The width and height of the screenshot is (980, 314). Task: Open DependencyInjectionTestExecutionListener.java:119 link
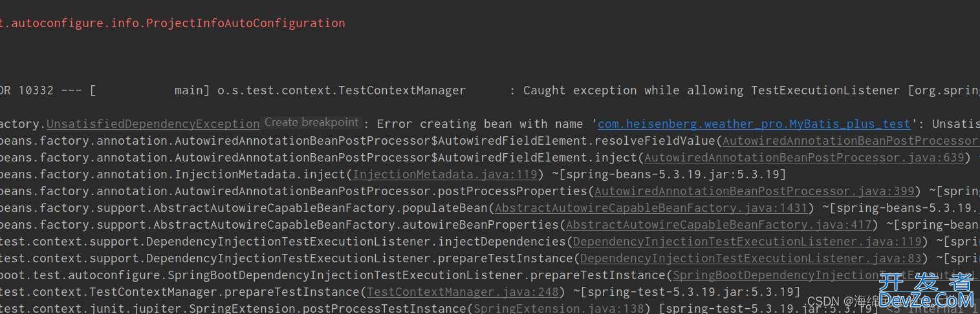[747, 242]
